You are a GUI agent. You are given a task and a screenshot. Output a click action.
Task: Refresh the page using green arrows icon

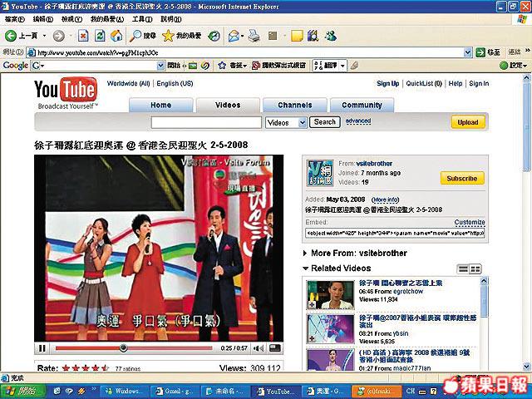click(100, 36)
